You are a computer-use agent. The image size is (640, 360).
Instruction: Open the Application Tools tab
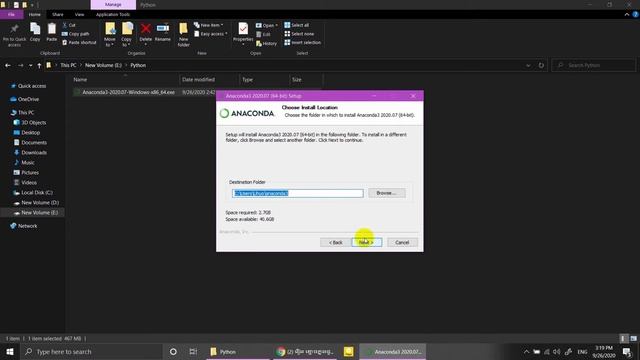coord(113,15)
